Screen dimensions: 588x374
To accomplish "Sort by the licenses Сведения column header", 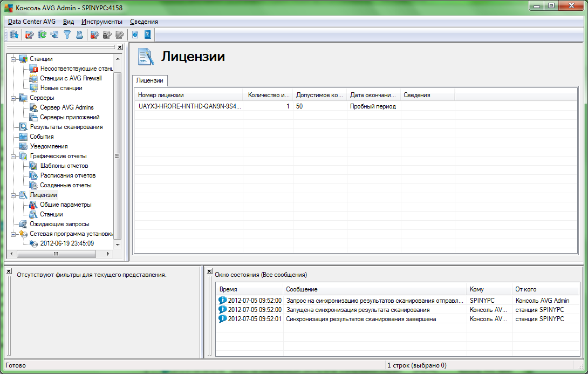I will tap(427, 95).
